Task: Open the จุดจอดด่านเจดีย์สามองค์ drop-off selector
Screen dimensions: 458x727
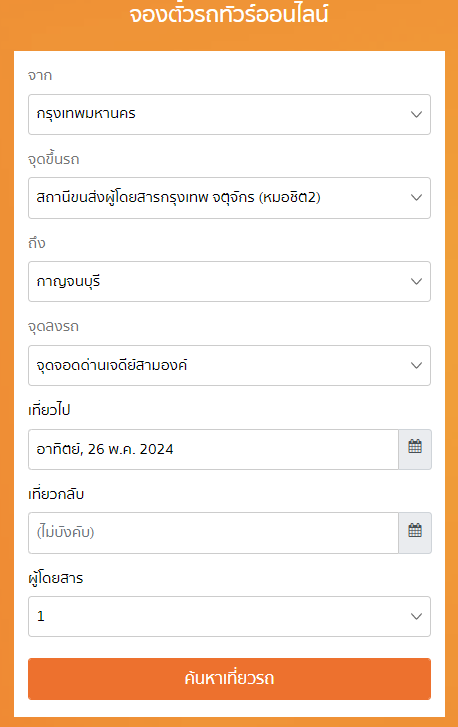Action: click(x=229, y=365)
